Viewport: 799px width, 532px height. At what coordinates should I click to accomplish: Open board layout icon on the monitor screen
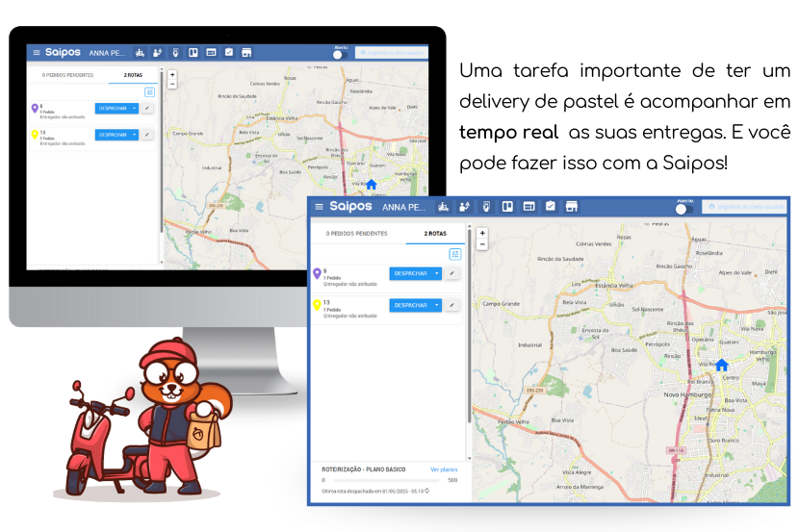coord(193,53)
